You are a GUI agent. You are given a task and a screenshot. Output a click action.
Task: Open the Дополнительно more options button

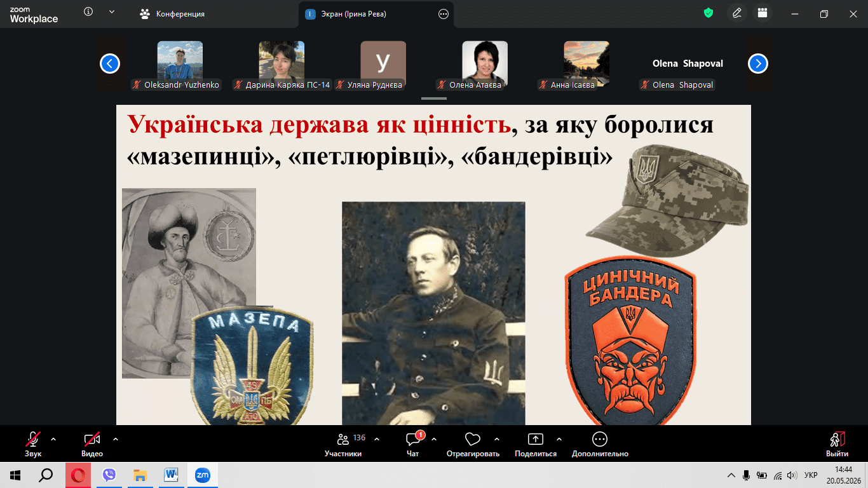(600, 444)
